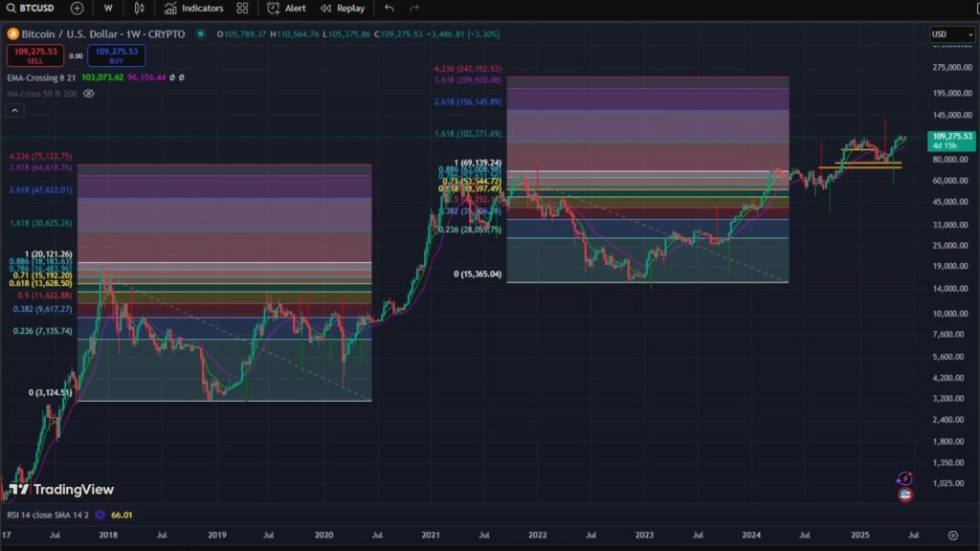Click the purple lightning icon near price axis

pyautogui.click(x=904, y=479)
